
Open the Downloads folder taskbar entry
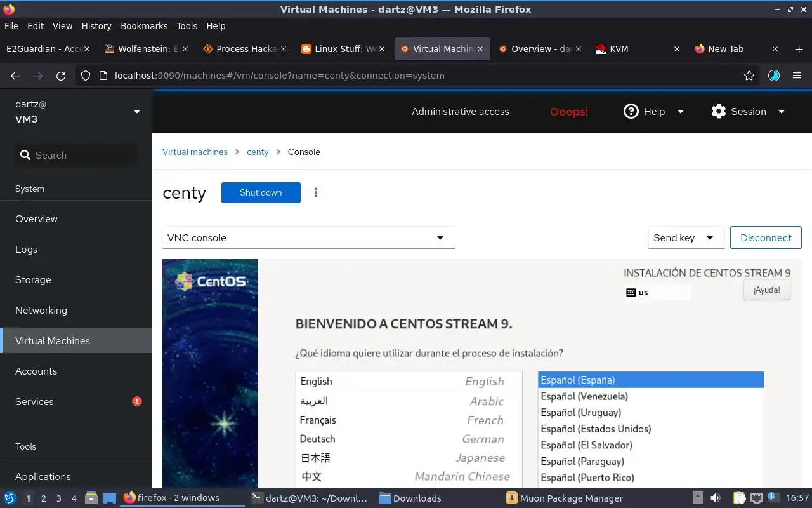(x=436, y=498)
